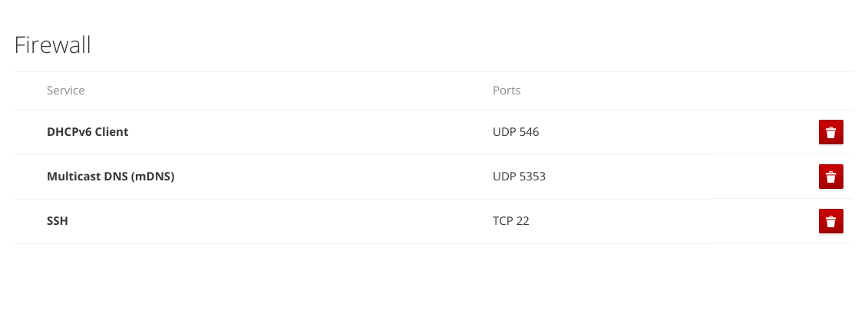Select the DHCPv6 Client service name
Screen dimensions: 868x327
pos(87,132)
